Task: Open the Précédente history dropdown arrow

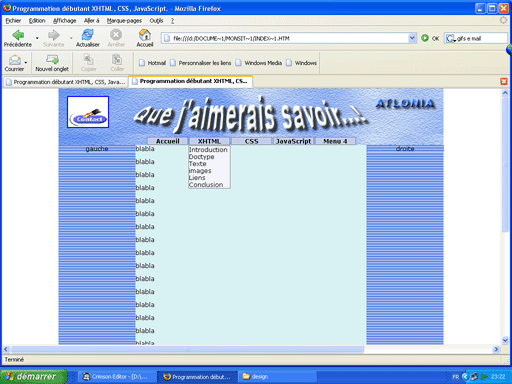Action: (37, 38)
